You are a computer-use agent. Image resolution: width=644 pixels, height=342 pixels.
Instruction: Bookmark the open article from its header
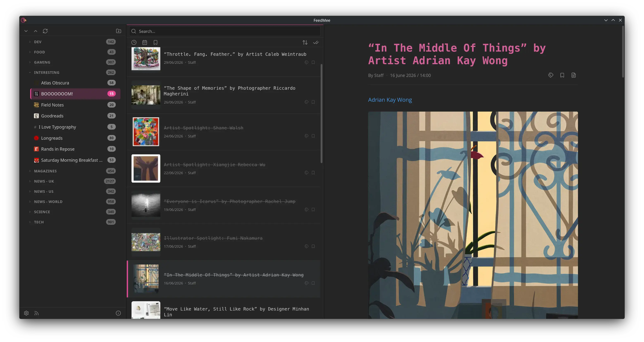562,75
